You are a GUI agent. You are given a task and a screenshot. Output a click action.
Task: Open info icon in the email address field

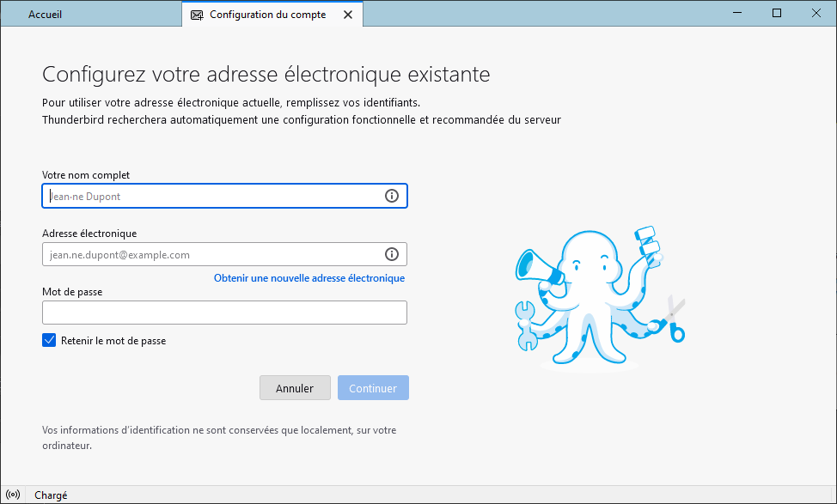(x=392, y=254)
